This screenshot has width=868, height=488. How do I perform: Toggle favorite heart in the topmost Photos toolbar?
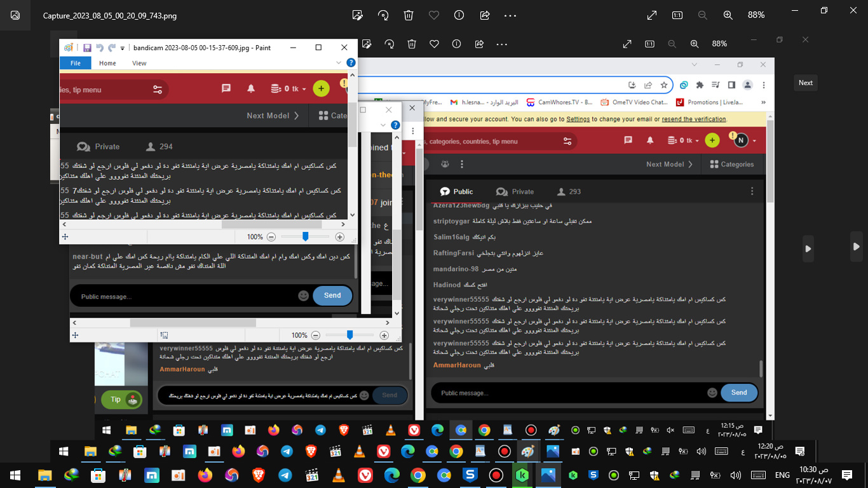point(434,15)
